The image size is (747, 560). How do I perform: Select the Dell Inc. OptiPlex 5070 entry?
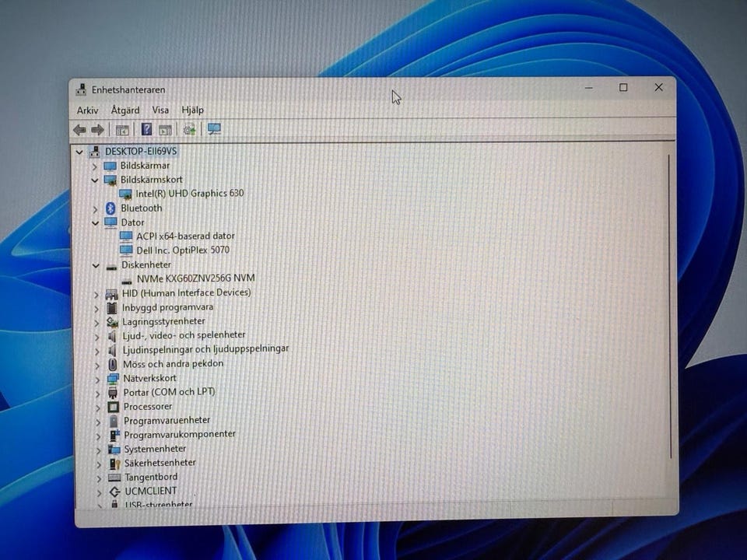tap(183, 250)
